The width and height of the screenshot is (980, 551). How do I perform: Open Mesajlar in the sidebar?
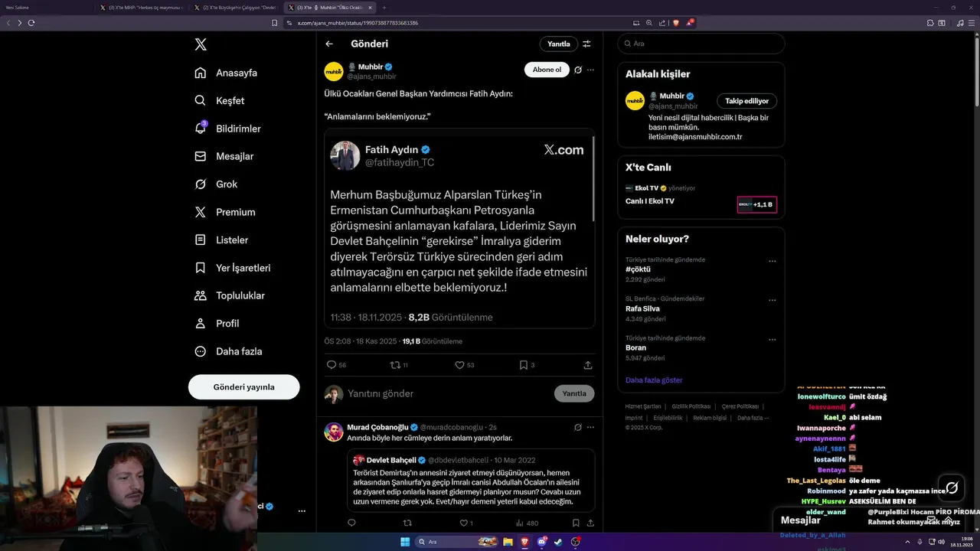(x=224, y=156)
